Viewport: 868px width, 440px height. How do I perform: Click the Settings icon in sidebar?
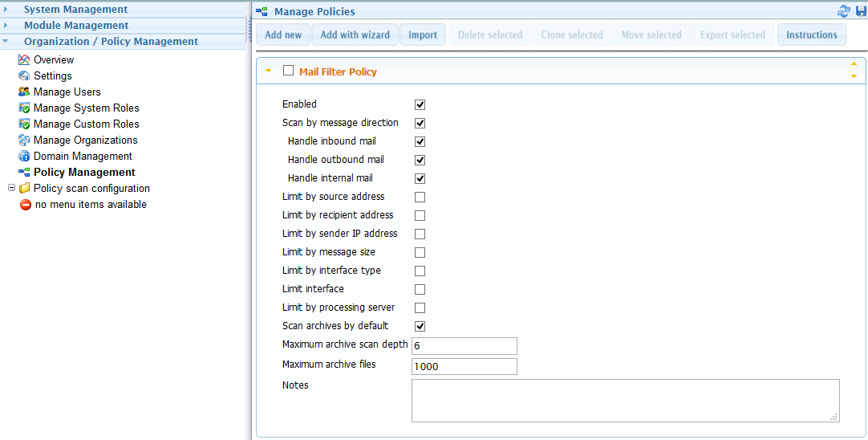24,76
